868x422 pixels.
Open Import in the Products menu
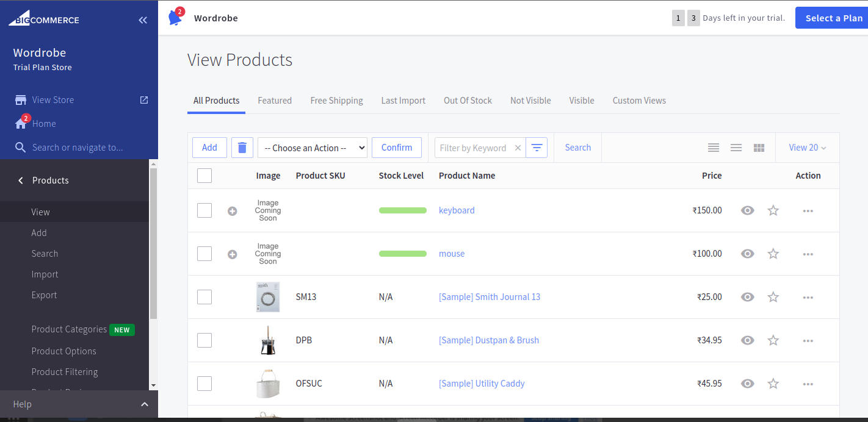(45, 274)
